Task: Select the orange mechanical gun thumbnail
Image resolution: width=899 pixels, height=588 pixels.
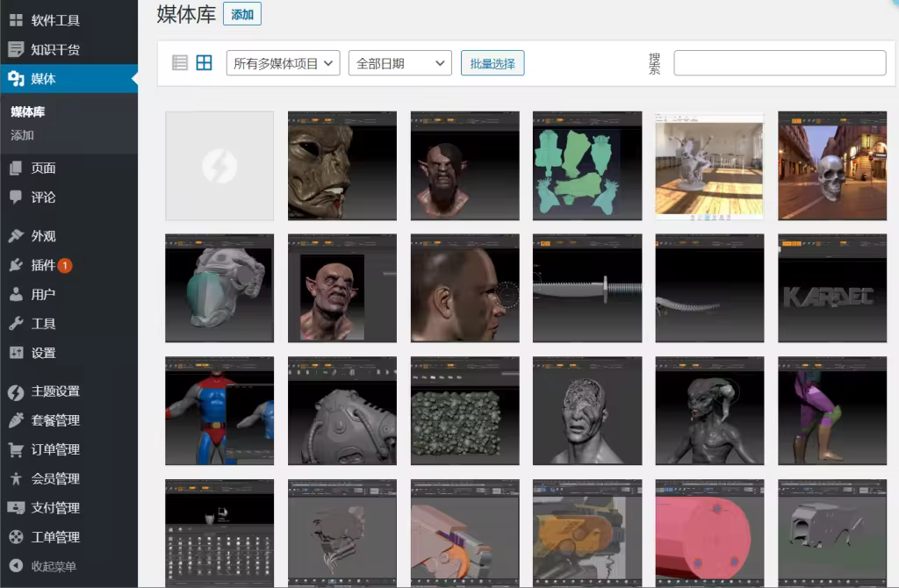Action: click(x=587, y=533)
